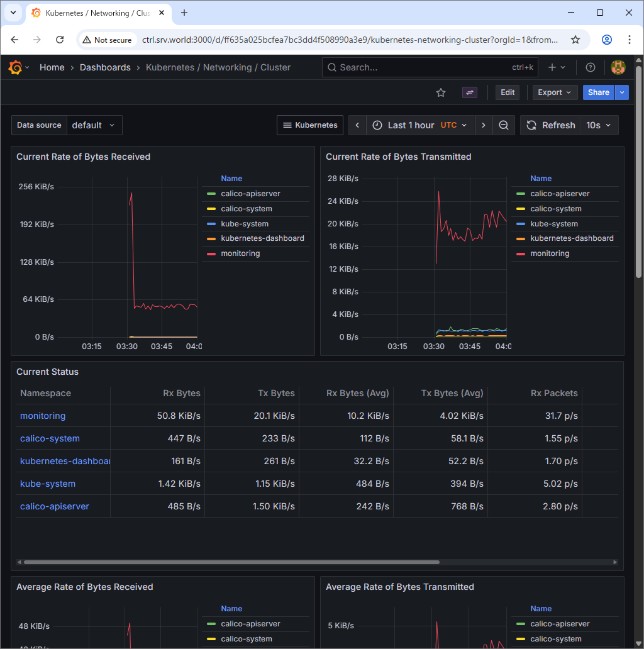
Task: Click the Edit dashboard button
Action: (508, 92)
